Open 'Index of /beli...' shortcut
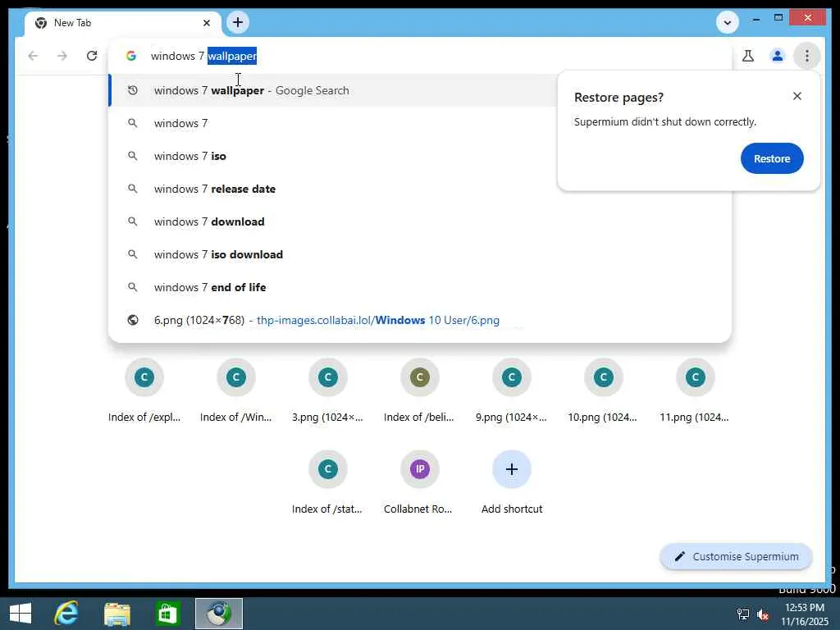Image resolution: width=840 pixels, height=630 pixels. [x=419, y=391]
